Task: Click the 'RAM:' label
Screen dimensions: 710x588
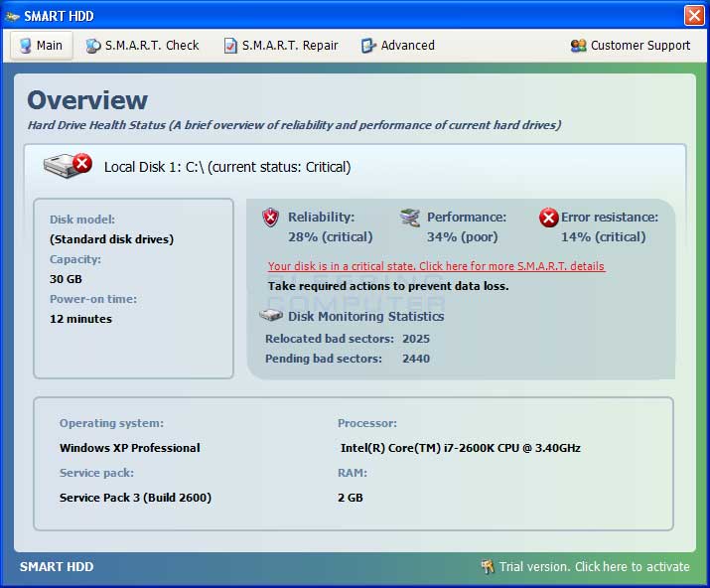Action: tap(353, 473)
